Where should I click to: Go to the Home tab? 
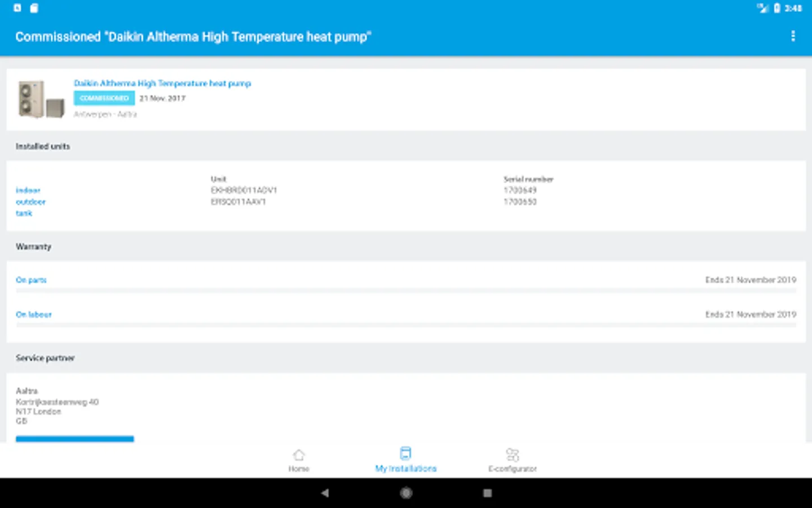tap(299, 460)
